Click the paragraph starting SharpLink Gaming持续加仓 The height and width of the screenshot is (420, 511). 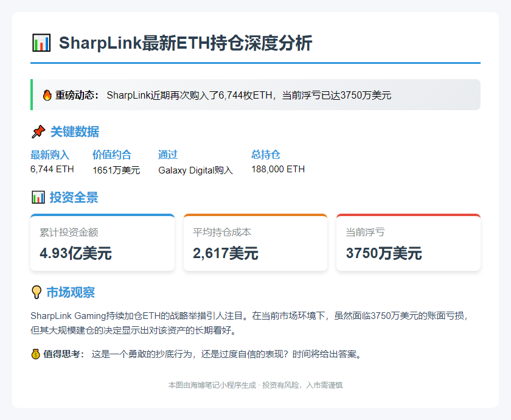249,323
